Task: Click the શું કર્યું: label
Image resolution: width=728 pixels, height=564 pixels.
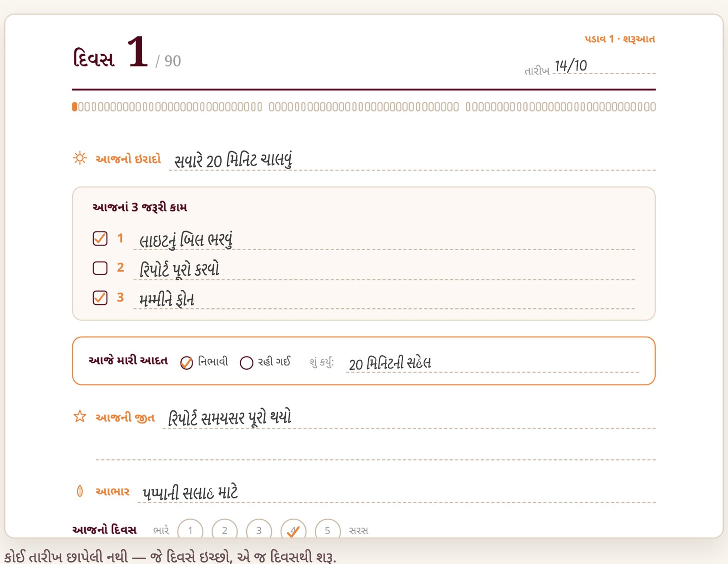Action: pyautogui.click(x=322, y=362)
